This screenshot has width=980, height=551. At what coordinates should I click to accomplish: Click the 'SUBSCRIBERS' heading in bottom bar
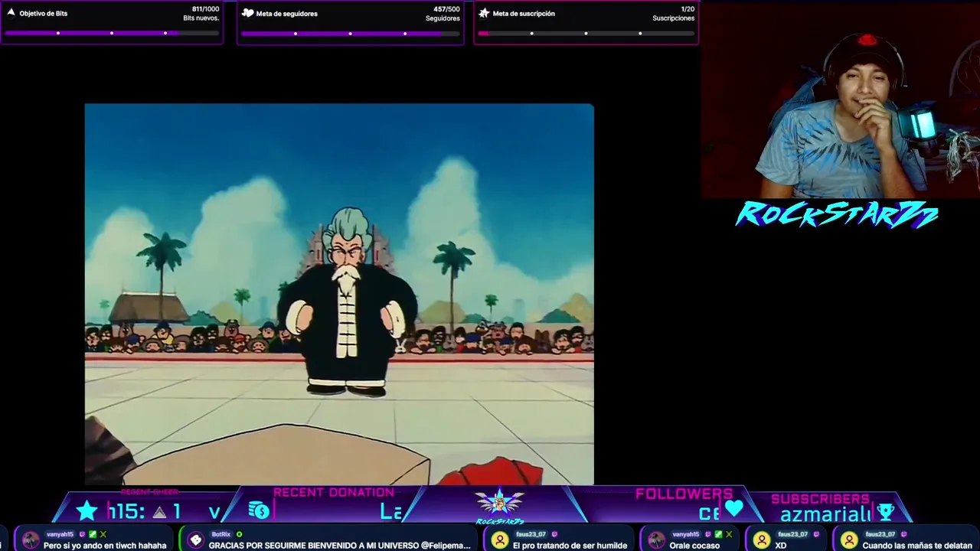click(820, 499)
